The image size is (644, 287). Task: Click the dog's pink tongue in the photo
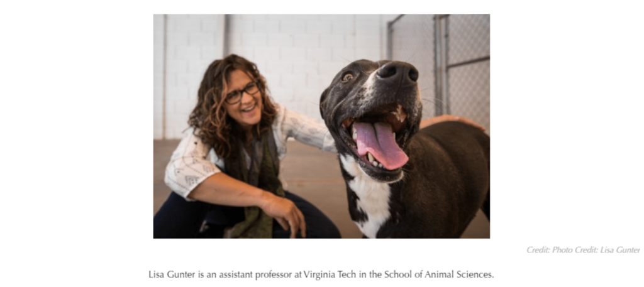(x=380, y=145)
